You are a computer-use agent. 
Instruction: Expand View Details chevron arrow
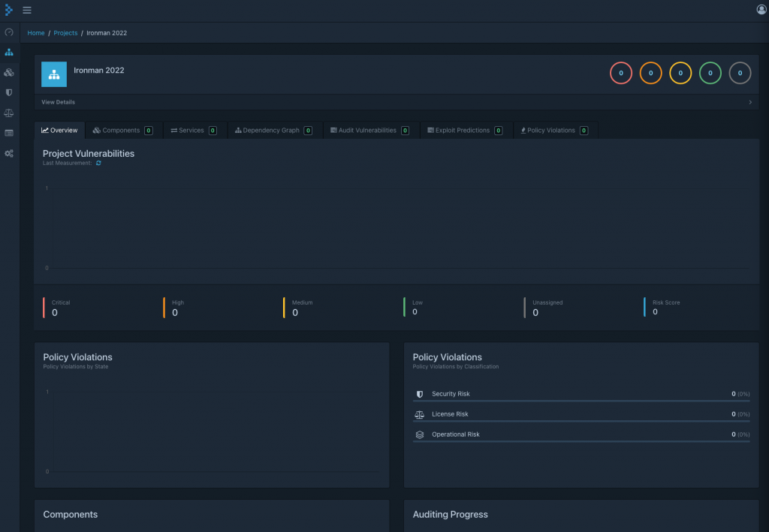click(x=750, y=102)
